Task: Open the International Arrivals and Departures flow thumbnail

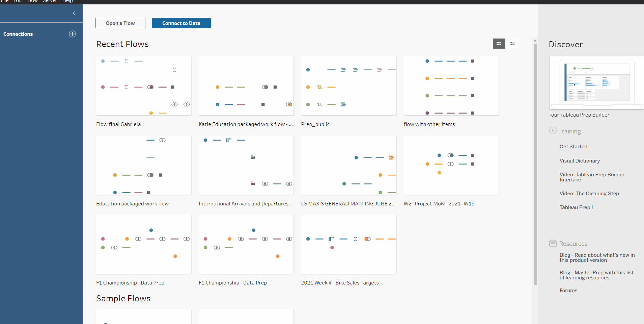Action: tap(246, 165)
